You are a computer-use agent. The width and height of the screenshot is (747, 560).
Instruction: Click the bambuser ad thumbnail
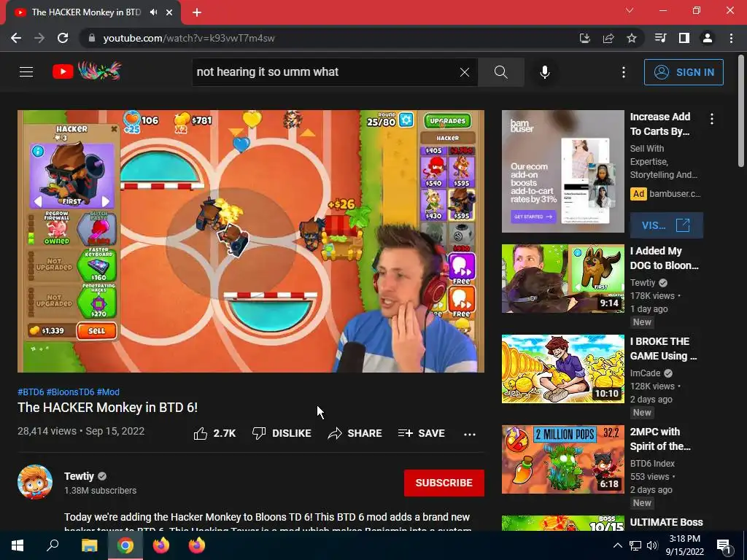click(x=562, y=171)
